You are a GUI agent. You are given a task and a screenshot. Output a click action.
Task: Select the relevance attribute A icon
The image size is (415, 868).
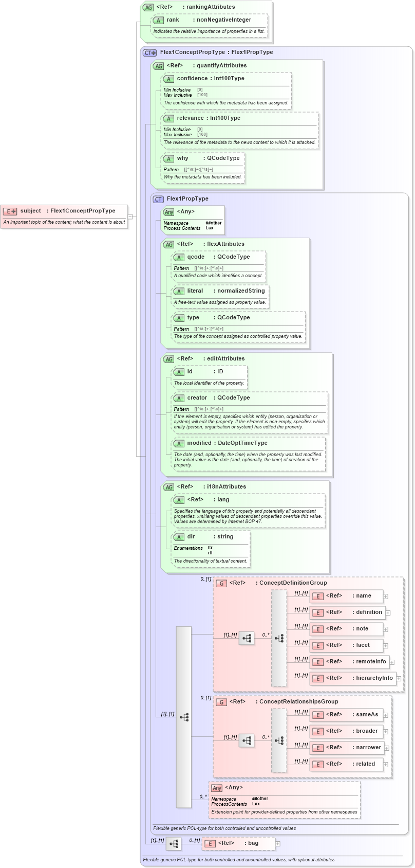point(168,118)
